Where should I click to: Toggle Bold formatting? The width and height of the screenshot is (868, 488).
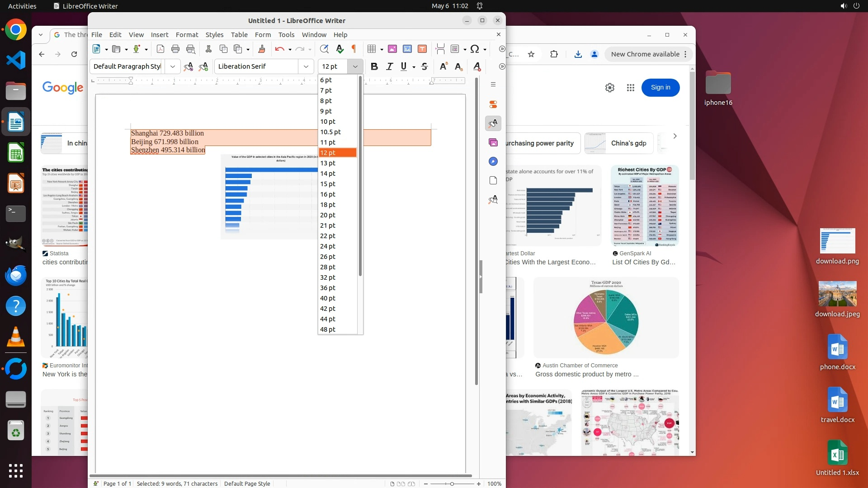click(374, 66)
